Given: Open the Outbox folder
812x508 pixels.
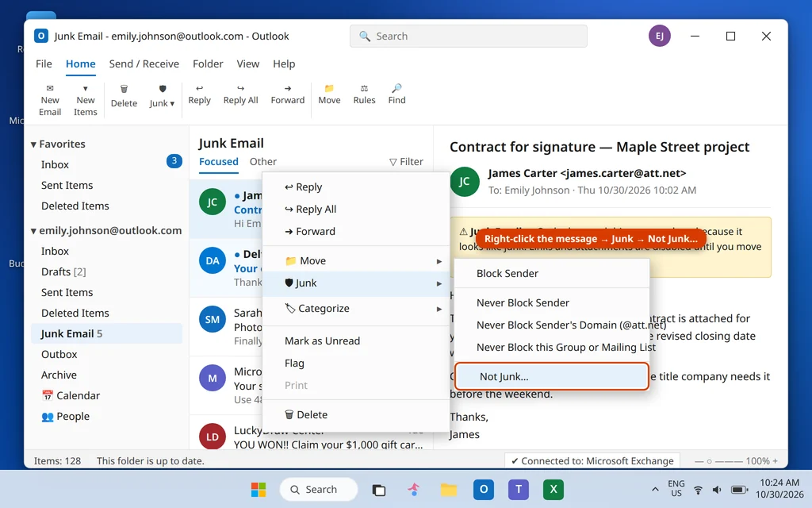Looking at the screenshot, I should (x=107, y=354).
